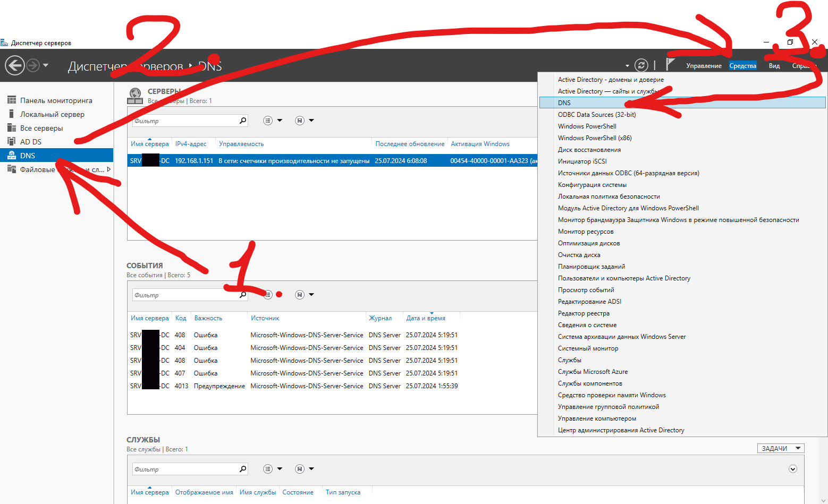Choose DNS from the Средства menu
The height and width of the screenshot is (504, 828).
[x=682, y=102]
